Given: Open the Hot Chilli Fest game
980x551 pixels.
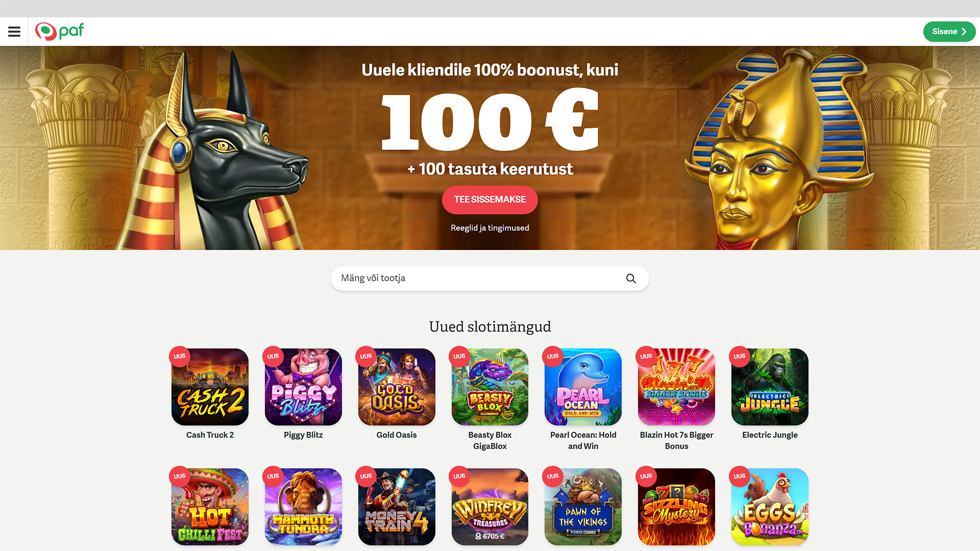Looking at the screenshot, I should point(210,507).
